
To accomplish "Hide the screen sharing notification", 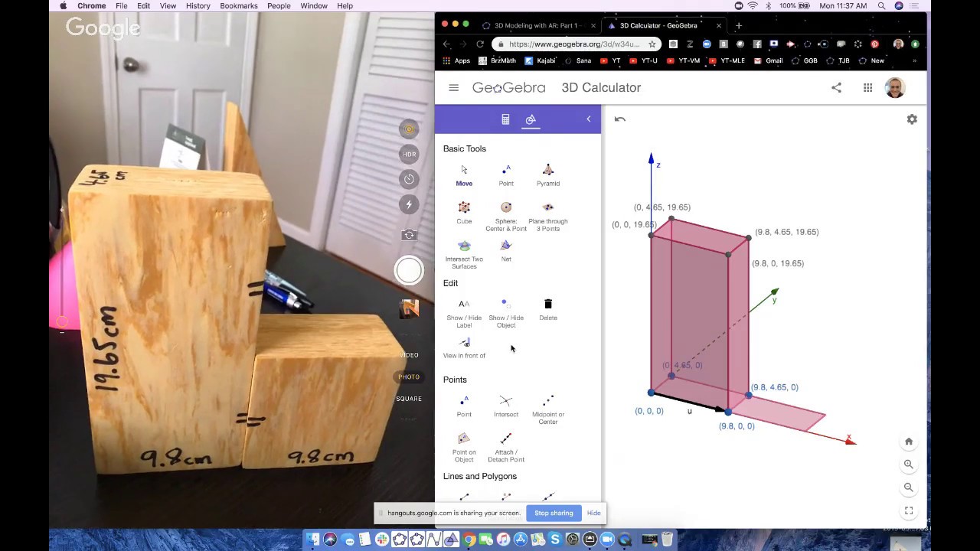I will pos(594,513).
